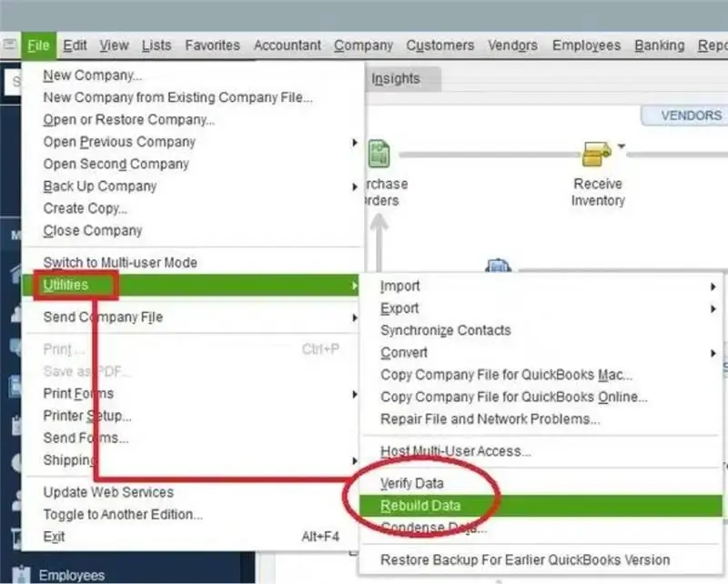Screen dimensions: 728x584
Task: Open the File menu
Action: 38,45
